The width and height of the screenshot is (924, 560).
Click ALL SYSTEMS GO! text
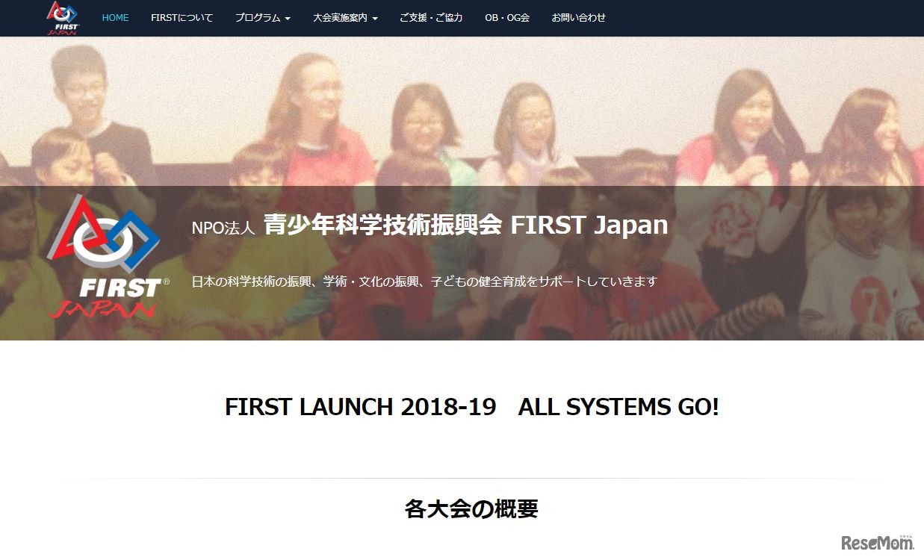[618, 407]
